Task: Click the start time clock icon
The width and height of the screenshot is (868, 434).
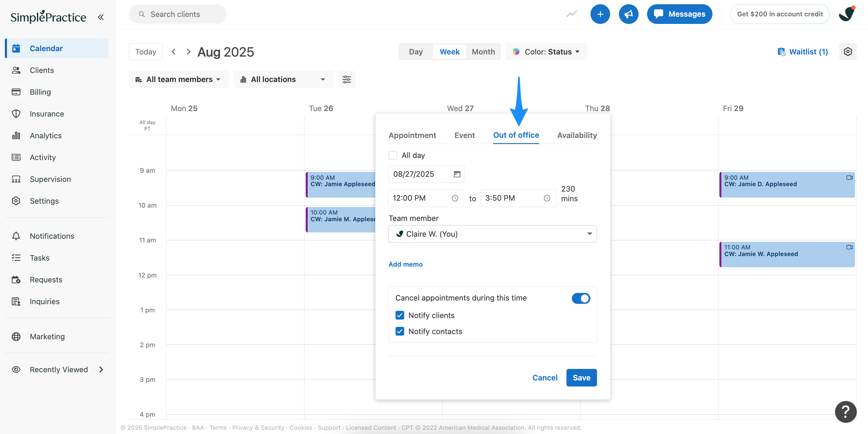Action: [455, 198]
